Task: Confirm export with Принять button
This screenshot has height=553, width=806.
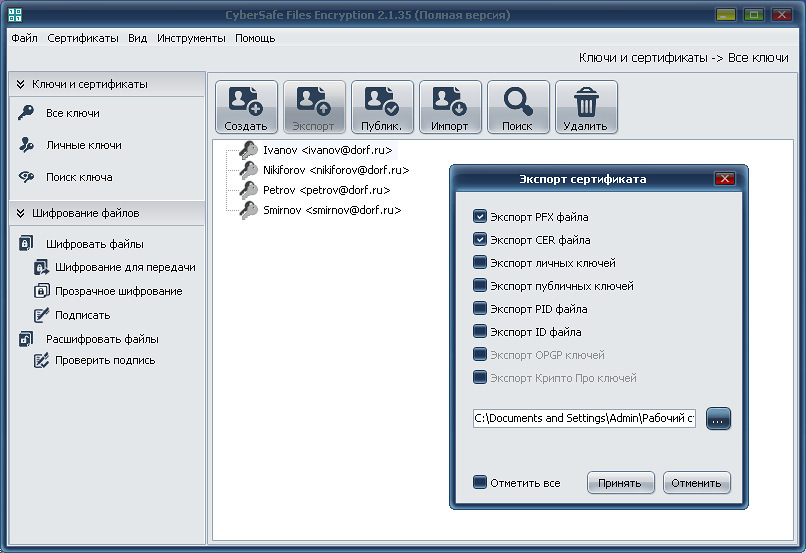Action: 620,483
